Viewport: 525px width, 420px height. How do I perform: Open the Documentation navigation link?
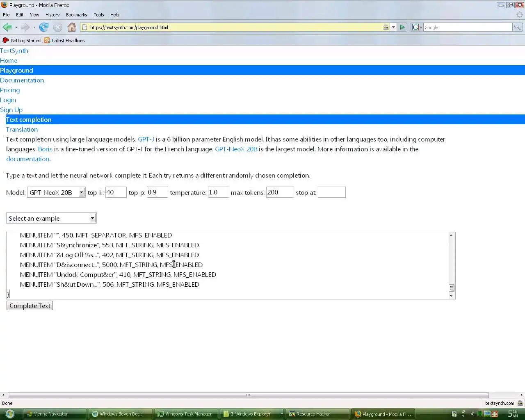[22, 80]
